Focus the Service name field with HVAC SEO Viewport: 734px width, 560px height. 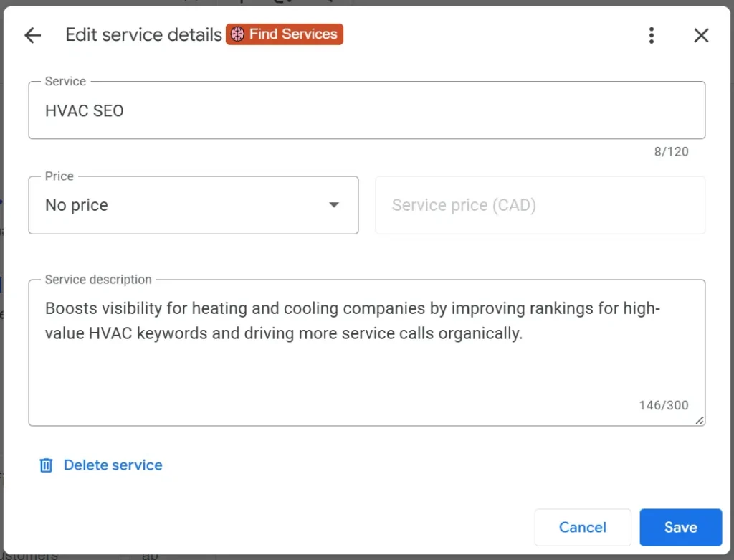(x=366, y=110)
